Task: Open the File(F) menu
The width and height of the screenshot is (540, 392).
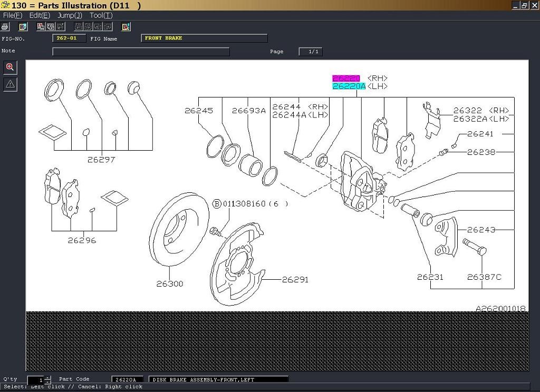Action: [x=13, y=15]
